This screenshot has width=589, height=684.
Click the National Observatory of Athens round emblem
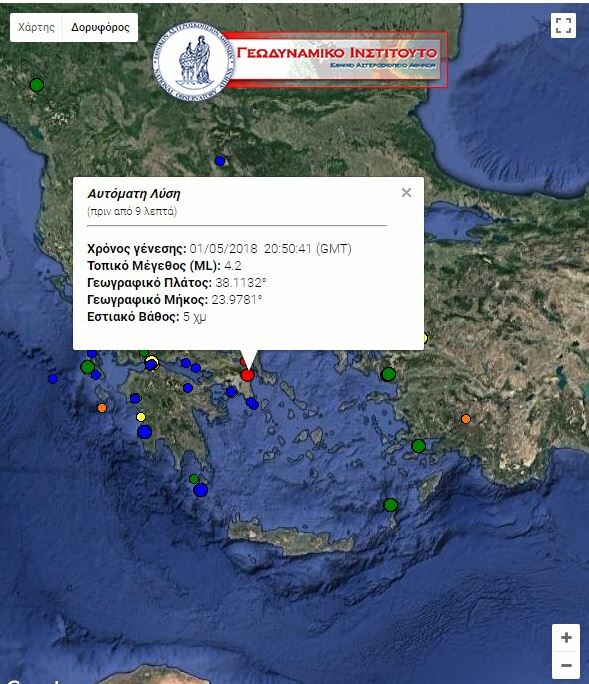[194, 61]
